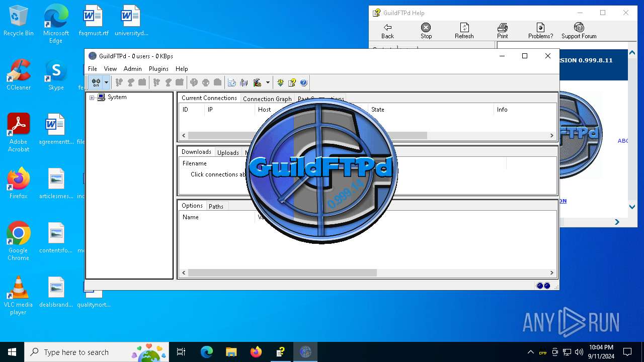Click the connection graph chart toolbar icon
This screenshot has height=362, width=644.
tap(232, 82)
